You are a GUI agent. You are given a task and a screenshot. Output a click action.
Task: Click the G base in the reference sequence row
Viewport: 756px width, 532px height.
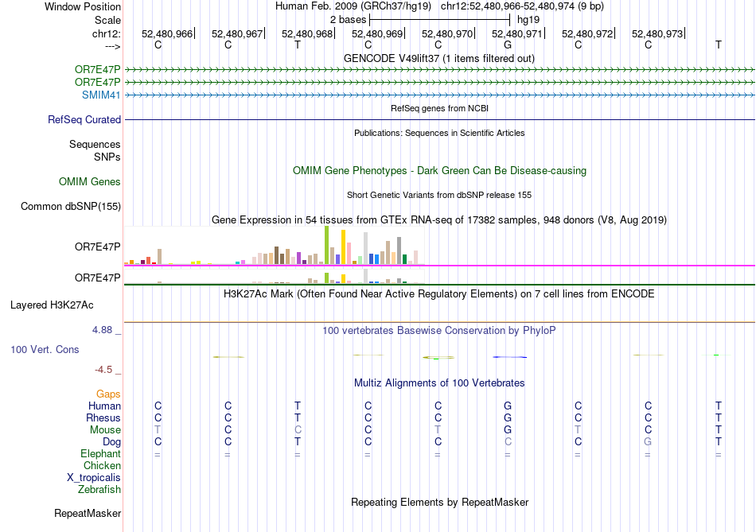click(508, 45)
